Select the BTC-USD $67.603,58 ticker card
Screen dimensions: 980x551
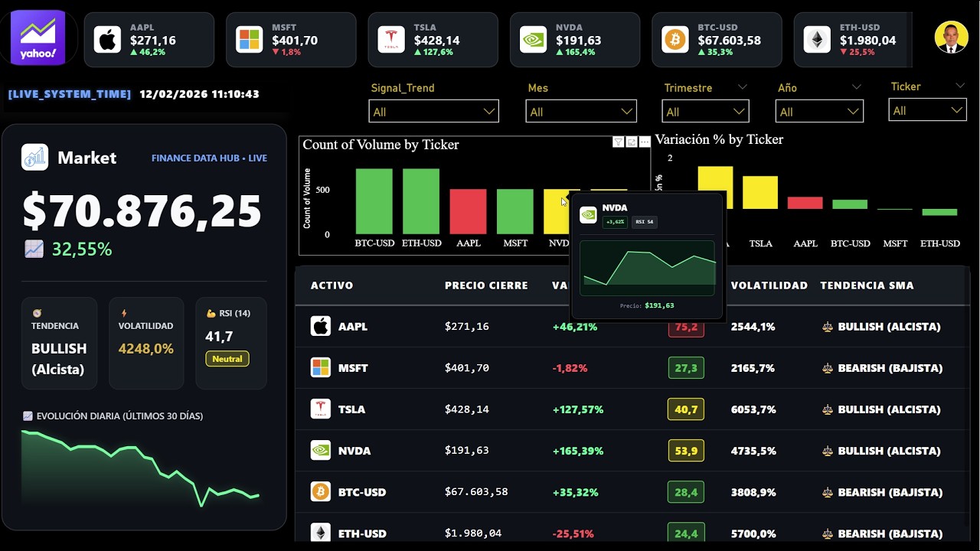[x=717, y=40]
